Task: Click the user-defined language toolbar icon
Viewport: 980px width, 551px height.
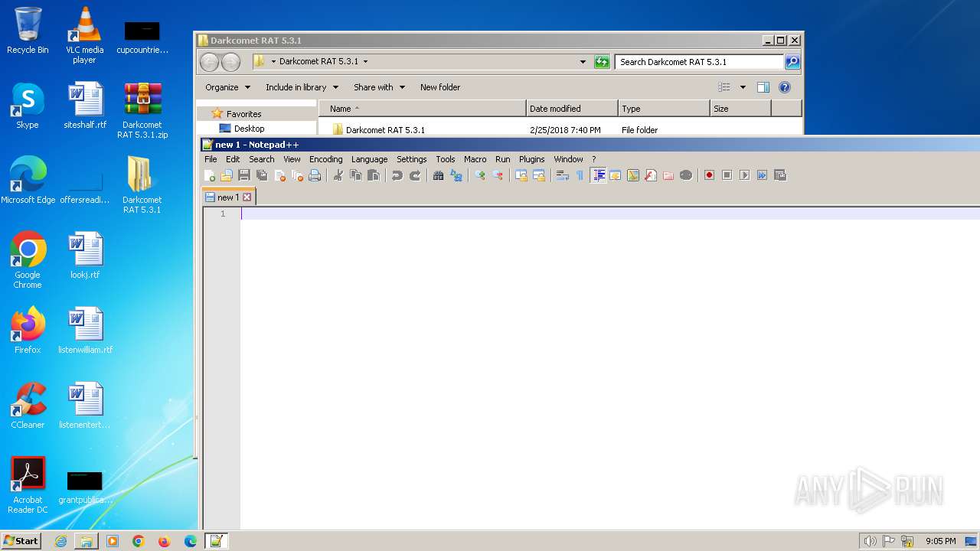Action: pyautogui.click(x=616, y=175)
